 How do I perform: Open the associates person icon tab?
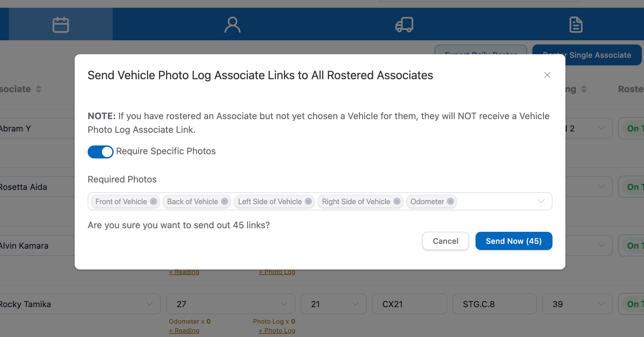coord(232,25)
